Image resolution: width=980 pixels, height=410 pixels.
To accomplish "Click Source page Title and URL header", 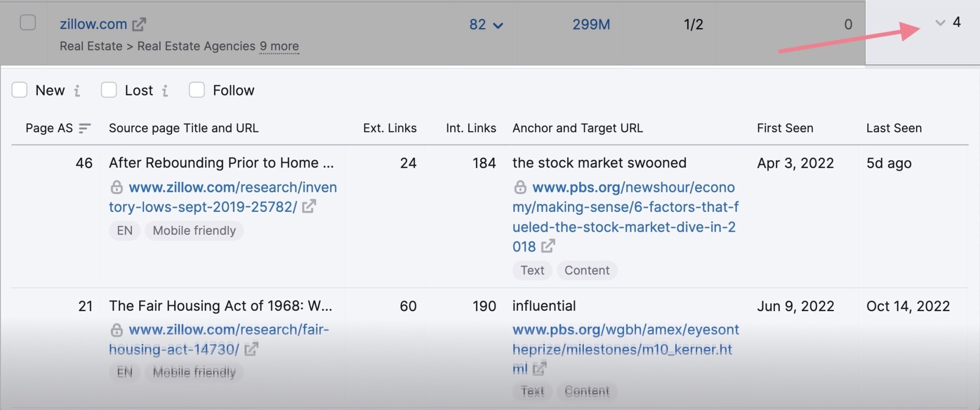I will [183, 128].
